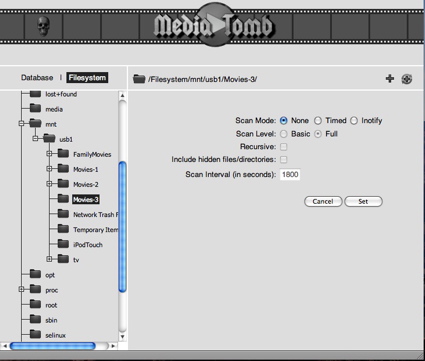Click the autoscan icon beside the plus
This screenshot has height=361, width=425.
(407, 79)
